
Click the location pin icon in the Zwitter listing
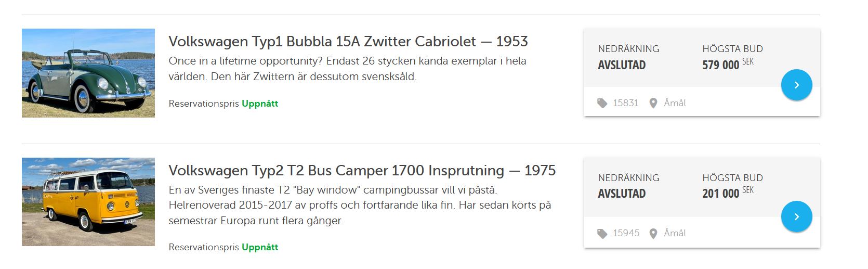[653, 104]
